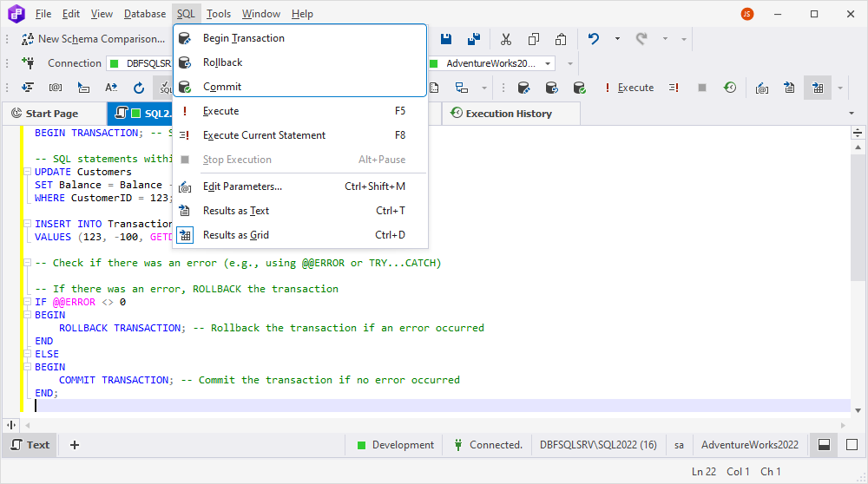
Task: Click the [@] parameters icon at toolbar left
Action: click(x=56, y=88)
